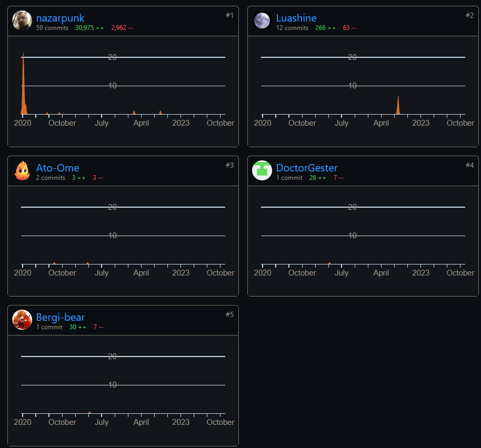The width and height of the screenshot is (481, 448).
Task: Click the #1 rank label
Action: coord(230,15)
